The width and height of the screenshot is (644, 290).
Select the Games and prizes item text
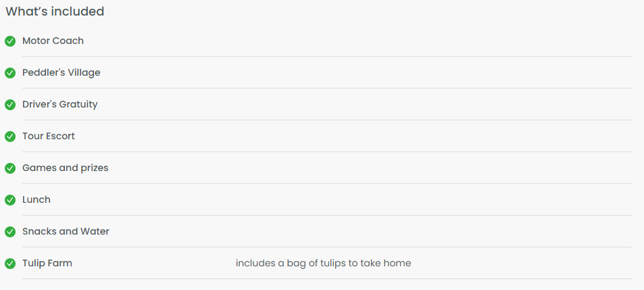(x=66, y=168)
